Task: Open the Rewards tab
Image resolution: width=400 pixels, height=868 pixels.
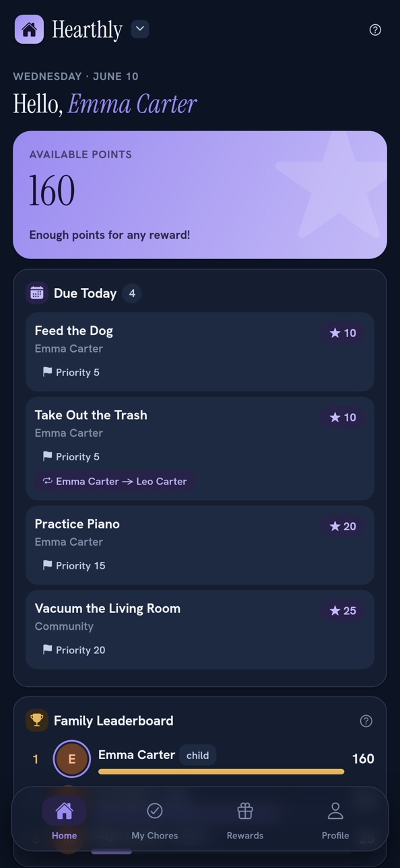Action: click(x=245, y=820)
